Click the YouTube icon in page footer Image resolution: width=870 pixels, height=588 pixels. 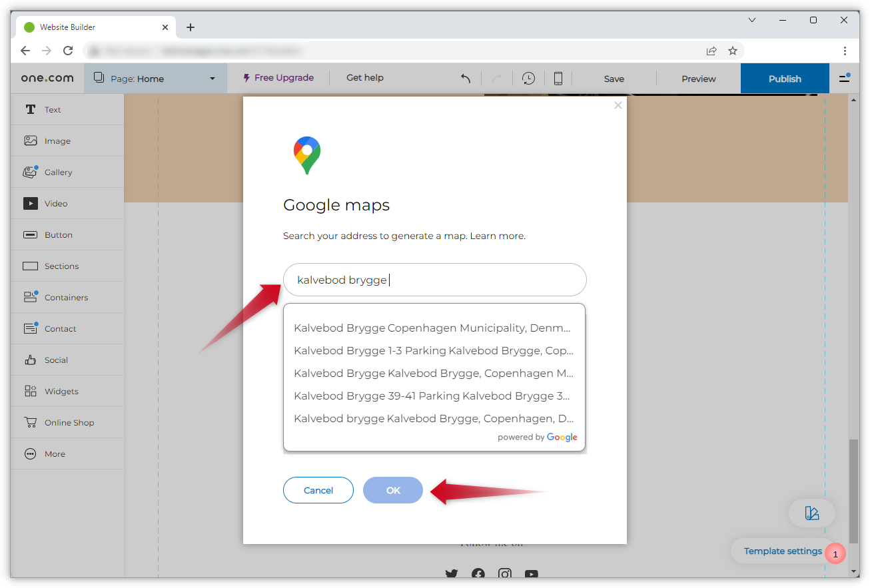[531, 573]
